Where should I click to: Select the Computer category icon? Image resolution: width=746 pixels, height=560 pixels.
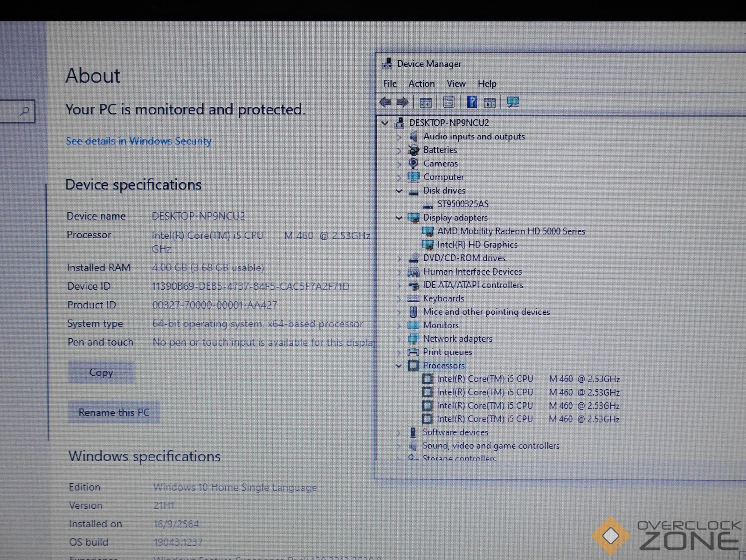coord(413,177)
